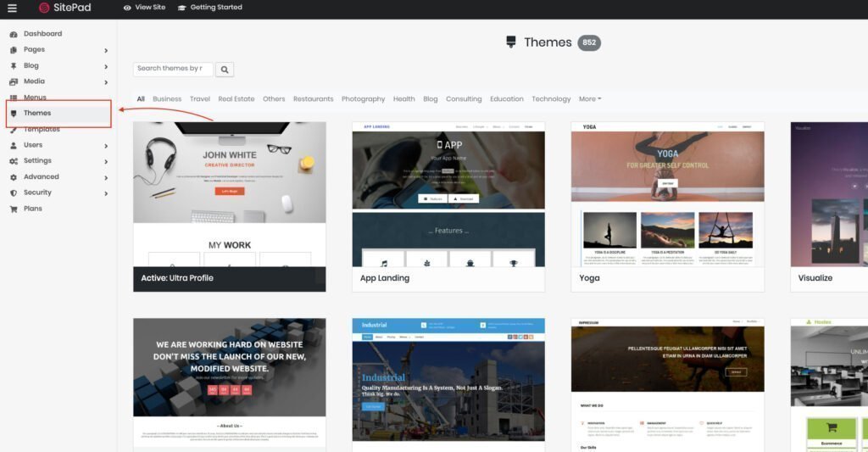868x452 pixels.
Task: Filter themes by Restaurants
Action: pos(314,98)
